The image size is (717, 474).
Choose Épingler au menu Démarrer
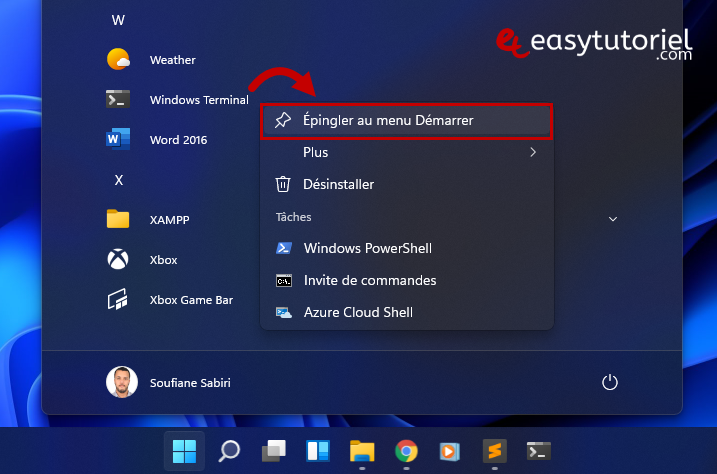pyautogui.click(x=407, y=121)
